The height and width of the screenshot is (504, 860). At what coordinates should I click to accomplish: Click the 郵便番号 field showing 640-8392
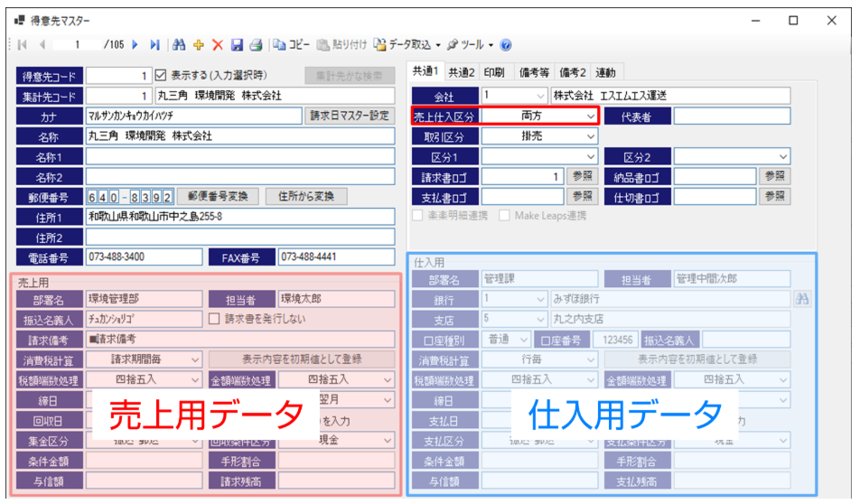(130, 196)
